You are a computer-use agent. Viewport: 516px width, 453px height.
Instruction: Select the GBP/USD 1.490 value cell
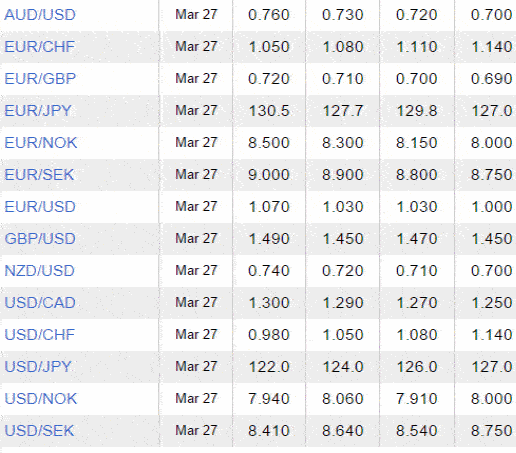point(269,239)
